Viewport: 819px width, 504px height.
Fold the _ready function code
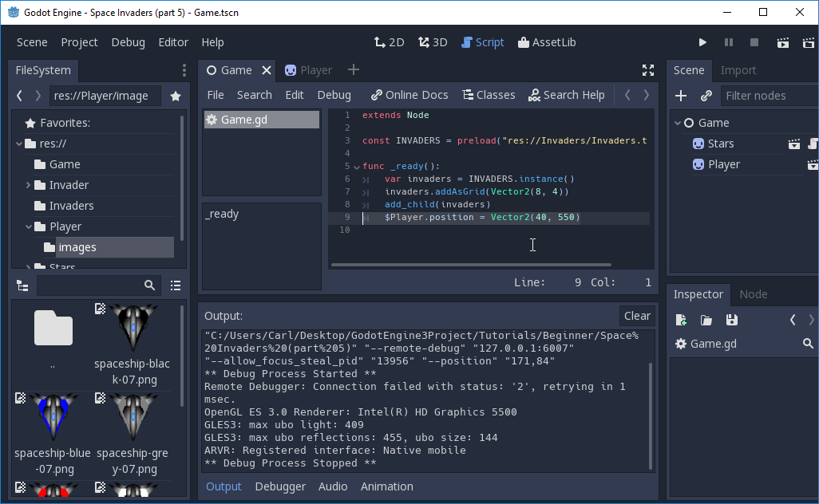point(357,167)
